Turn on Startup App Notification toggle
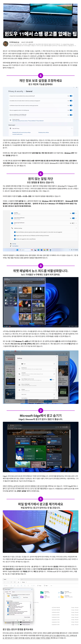81x644 pixels. [x=73, y=223]
